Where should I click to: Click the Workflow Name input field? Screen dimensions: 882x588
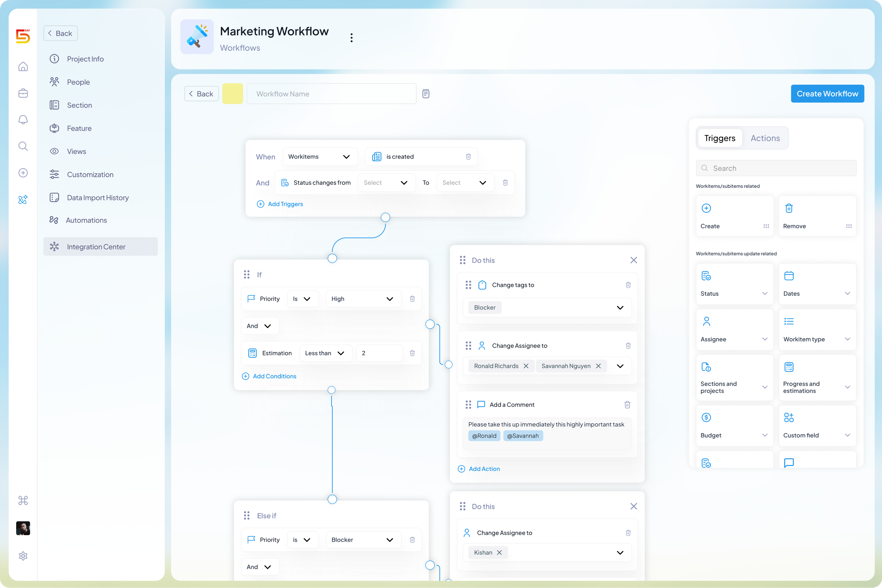click(331, 93)
